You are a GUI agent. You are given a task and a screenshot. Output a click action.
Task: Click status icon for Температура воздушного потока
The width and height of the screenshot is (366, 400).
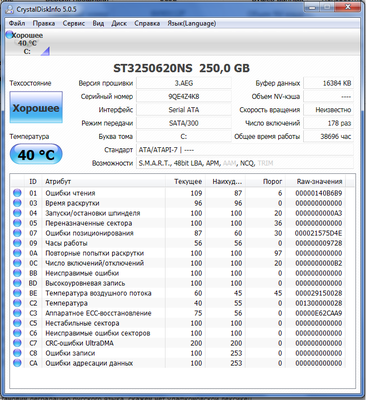coord(17,293)
